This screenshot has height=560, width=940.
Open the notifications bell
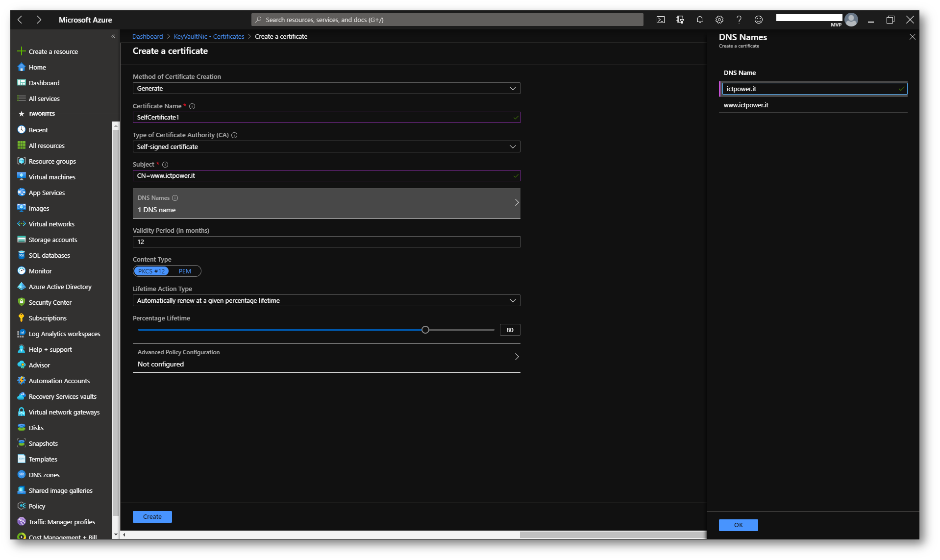(699, 20)
